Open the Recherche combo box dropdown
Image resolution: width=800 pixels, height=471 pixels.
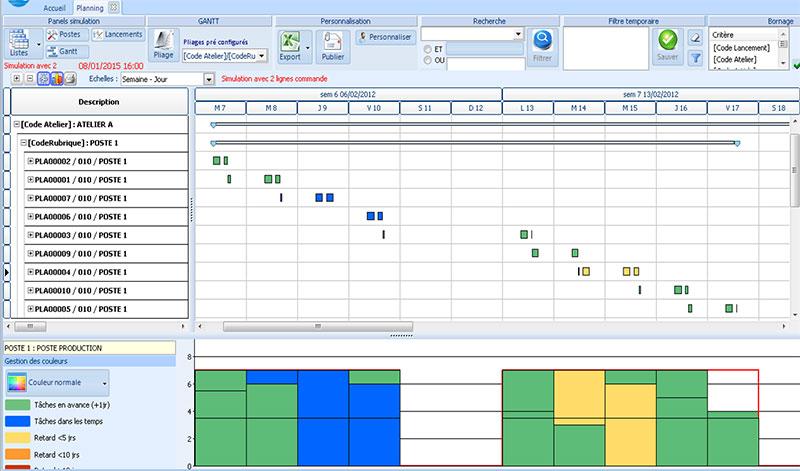518,34
